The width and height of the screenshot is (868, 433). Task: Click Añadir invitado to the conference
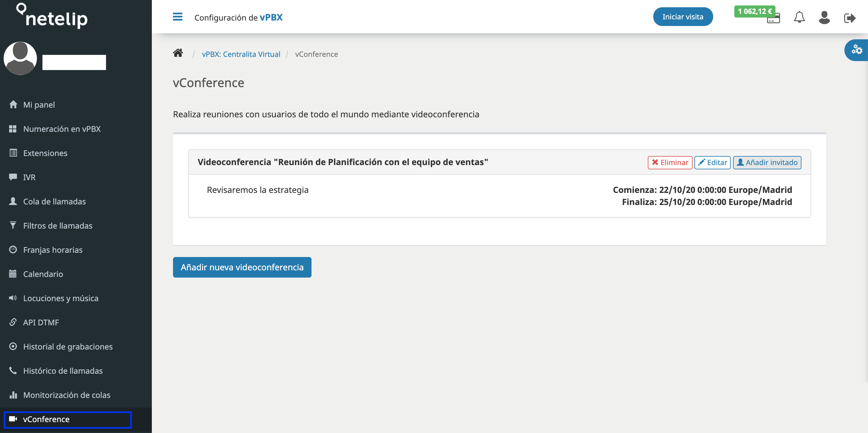[767, 162]
